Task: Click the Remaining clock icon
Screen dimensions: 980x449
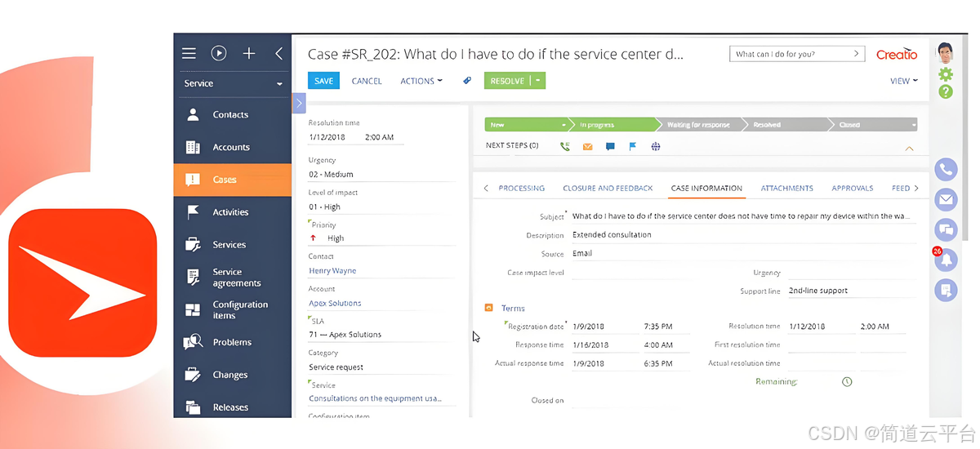Action: (847, 381)
